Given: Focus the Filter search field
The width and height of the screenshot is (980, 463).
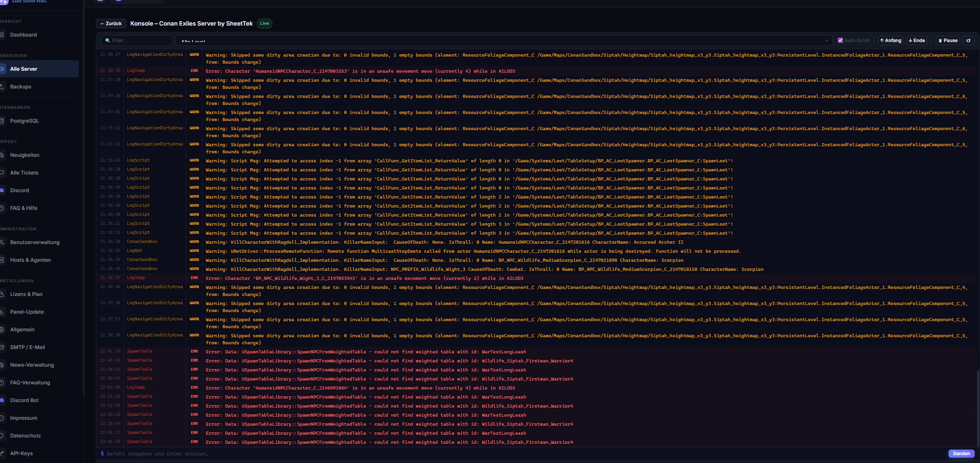Looking at the screenshot, I should (137, 40).
